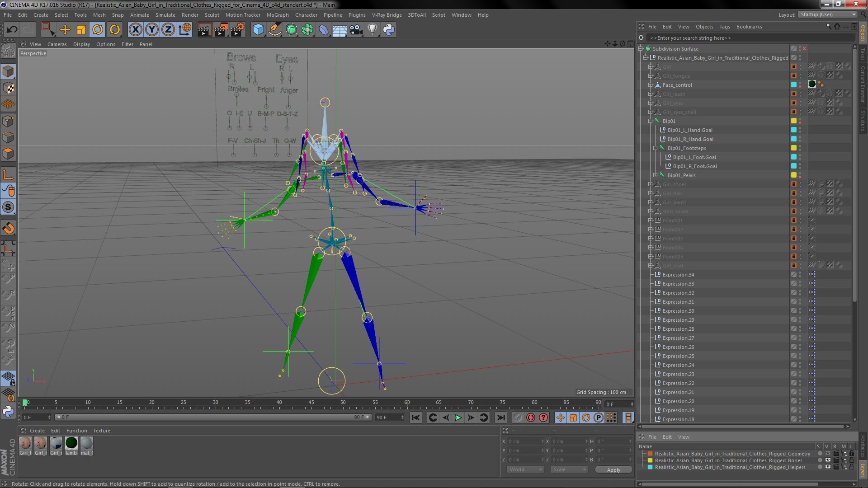Open the viewport Cameras menu
Image resolution: width=868 pixels, height=488 pixels.
coord(57,44)
